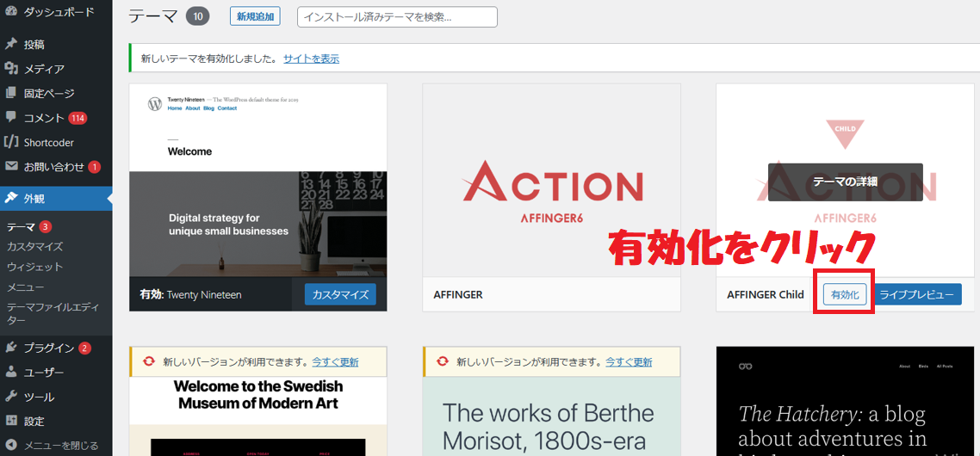980x456 pixels.
Task: Click the update icon on Berthe Morisot theme
Action: 443,361
